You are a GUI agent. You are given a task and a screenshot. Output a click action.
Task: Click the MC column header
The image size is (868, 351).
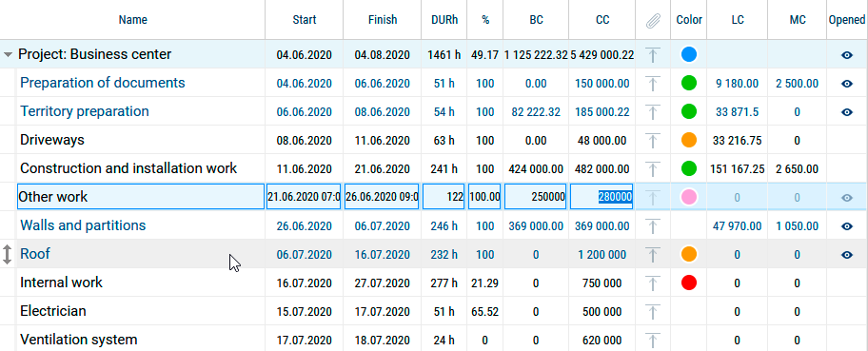tap(798, 20)
